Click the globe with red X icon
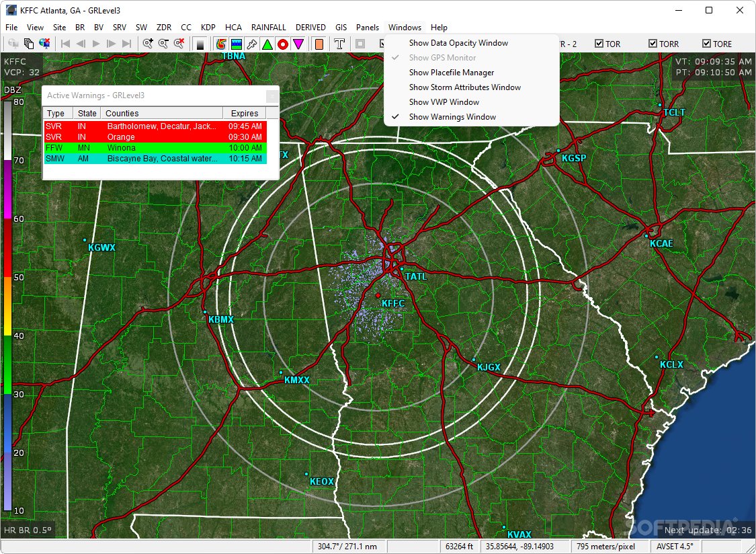 coord(44,44)
